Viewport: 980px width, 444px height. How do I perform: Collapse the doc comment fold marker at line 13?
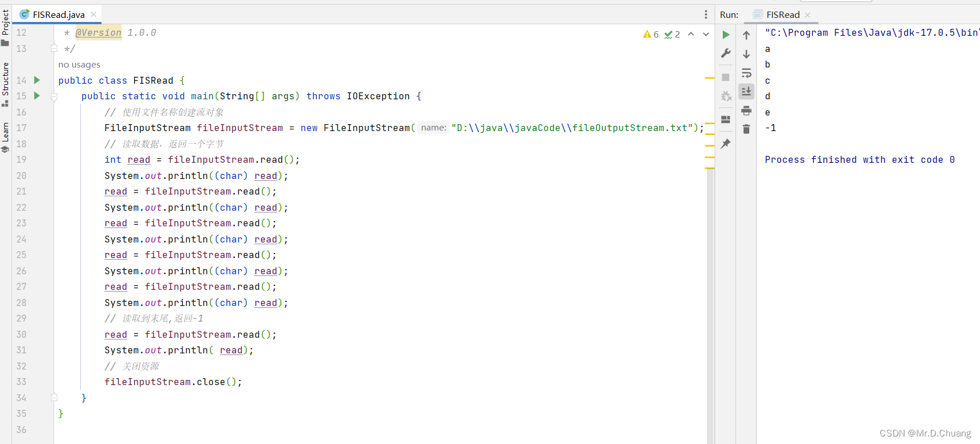coord(54,48)
